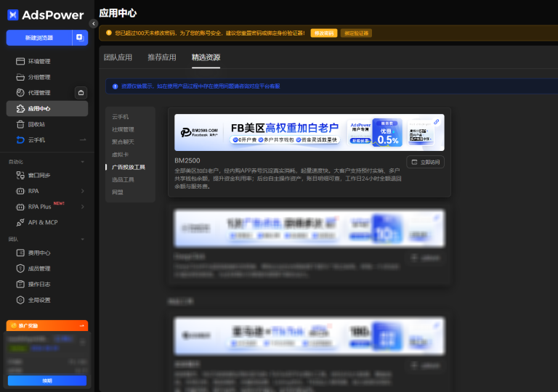Select the 选品工具 category
This screenshot has width=558, height=392.
tap(123, 179)
